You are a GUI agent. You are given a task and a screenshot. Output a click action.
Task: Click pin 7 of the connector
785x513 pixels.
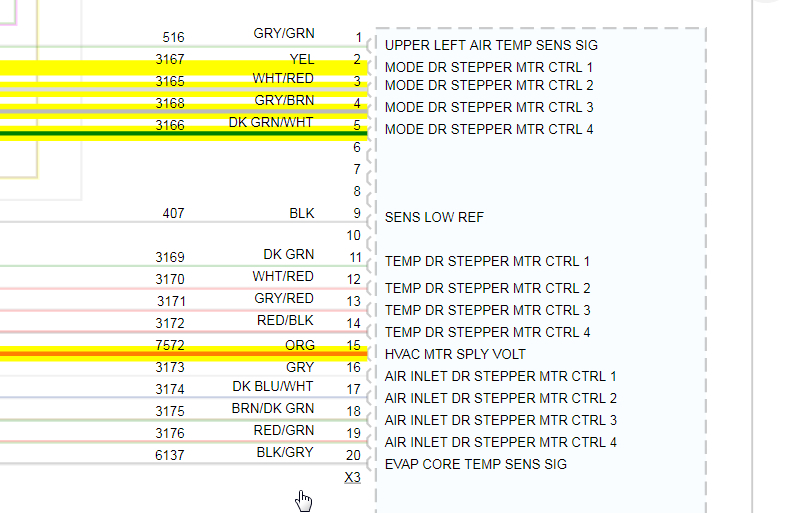click(x=356, y=170)
